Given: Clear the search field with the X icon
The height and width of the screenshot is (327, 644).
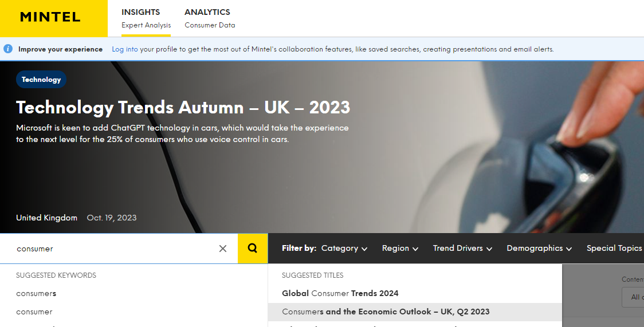Looking at the screenshot, I should [223, 249].
